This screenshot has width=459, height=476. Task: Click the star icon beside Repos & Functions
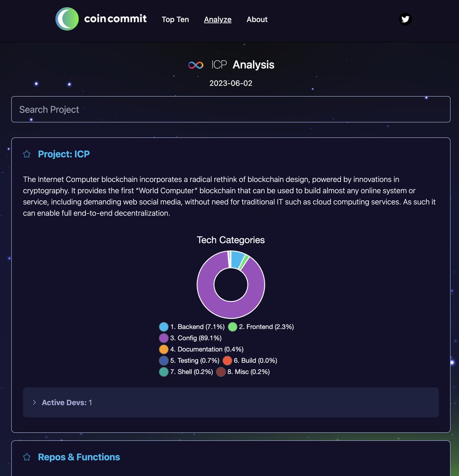[x=27, y=457]
